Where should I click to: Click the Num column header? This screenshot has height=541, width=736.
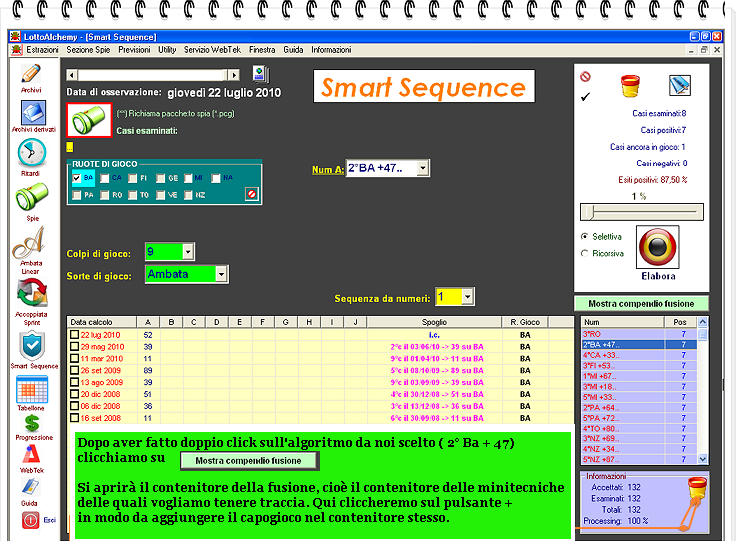tap(623, 322)
